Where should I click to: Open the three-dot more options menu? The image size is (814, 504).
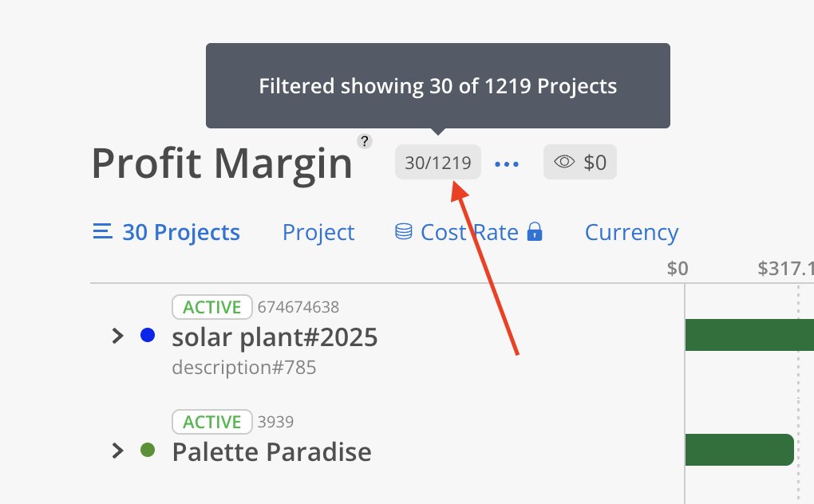click(x=507, y=163)
